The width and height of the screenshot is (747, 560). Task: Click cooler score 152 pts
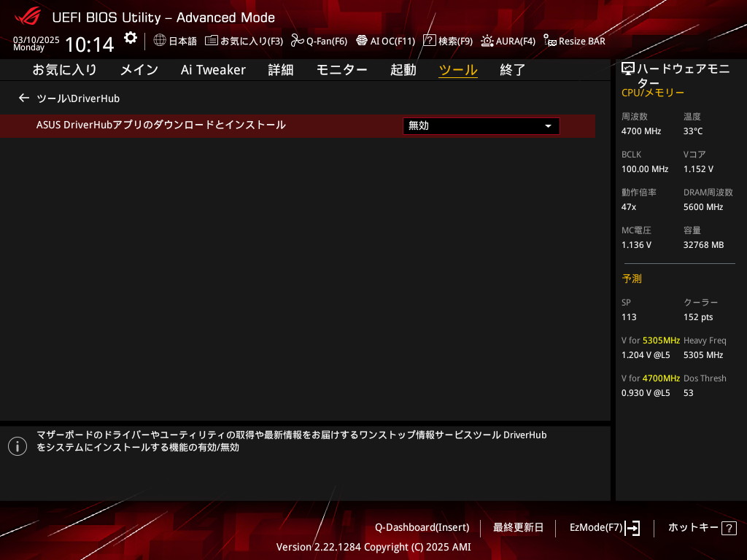[x=698, y=317]
